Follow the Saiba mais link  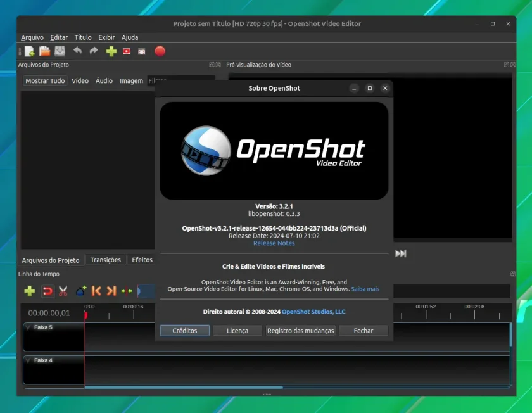(x=365, y=289)
